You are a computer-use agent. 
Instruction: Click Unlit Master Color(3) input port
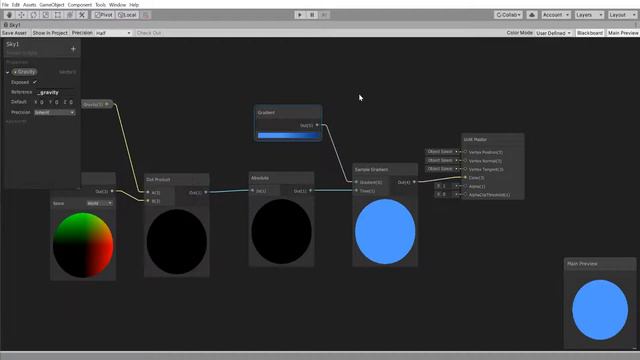[465, 178]
